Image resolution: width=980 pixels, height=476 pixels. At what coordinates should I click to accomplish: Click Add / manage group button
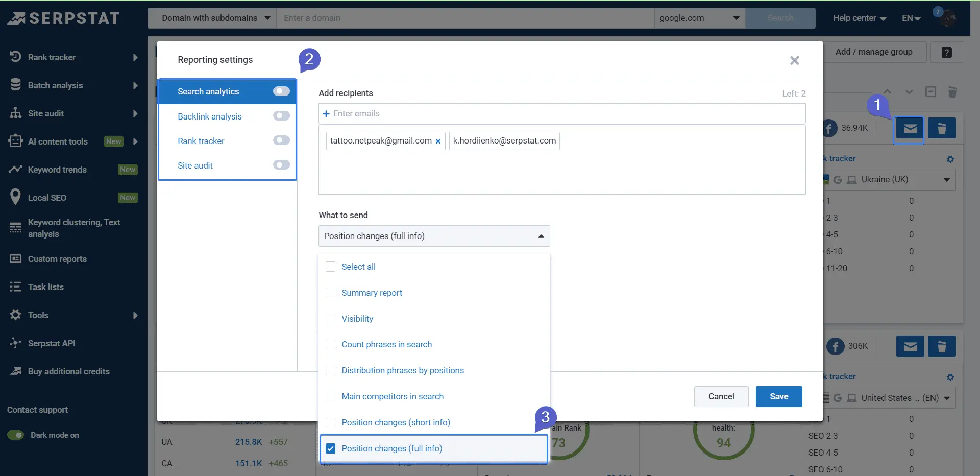point(874,52)
